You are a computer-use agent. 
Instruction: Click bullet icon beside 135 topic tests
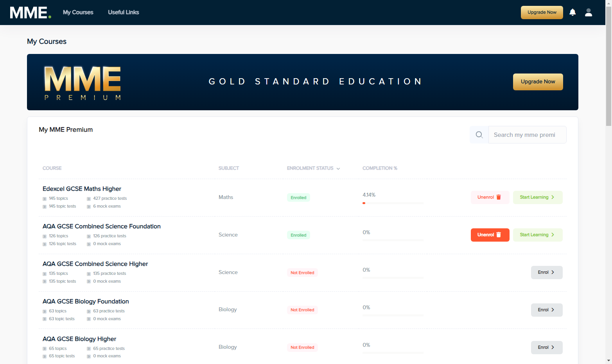(x=45, y=282)
